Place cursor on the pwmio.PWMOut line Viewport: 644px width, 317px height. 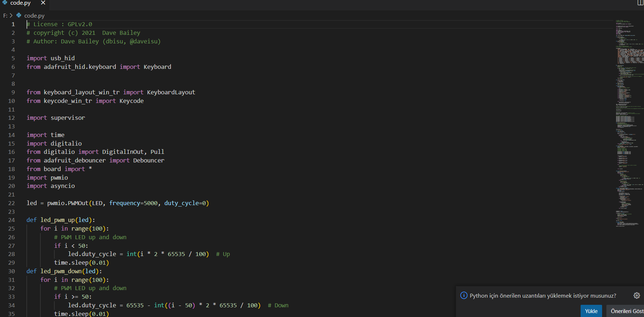(x=117, y=203)
